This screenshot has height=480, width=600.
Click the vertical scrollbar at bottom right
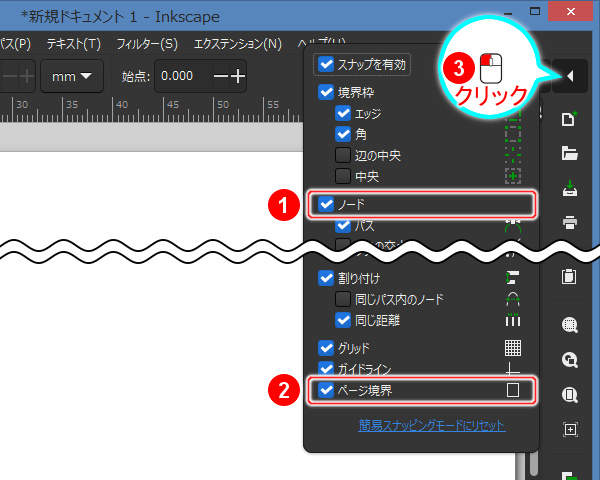534,465
